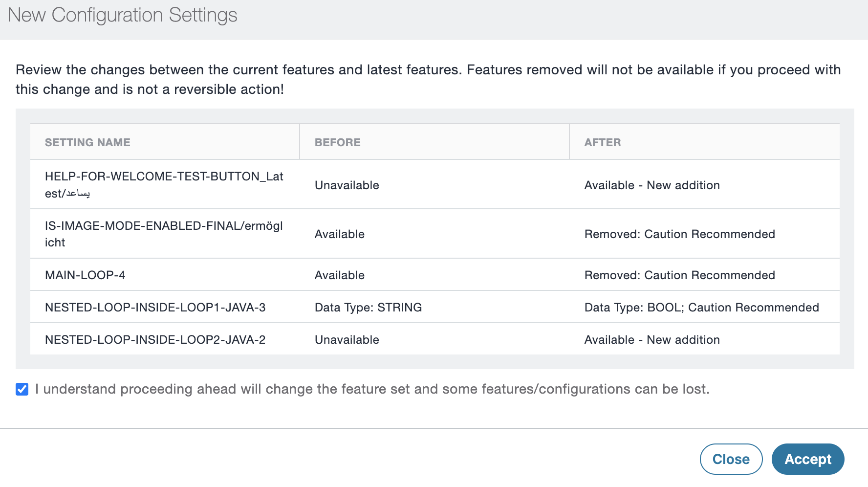Select the SETTING NAME column header
The height and width of the screenshot is (487, 868).
pyautogui.click(x=87, y=142)
